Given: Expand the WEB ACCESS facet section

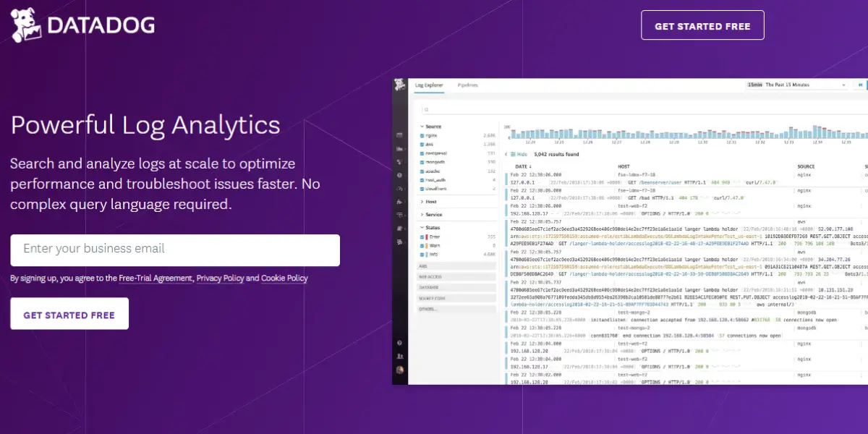Looking at the screenshot, I should [457, 276].
